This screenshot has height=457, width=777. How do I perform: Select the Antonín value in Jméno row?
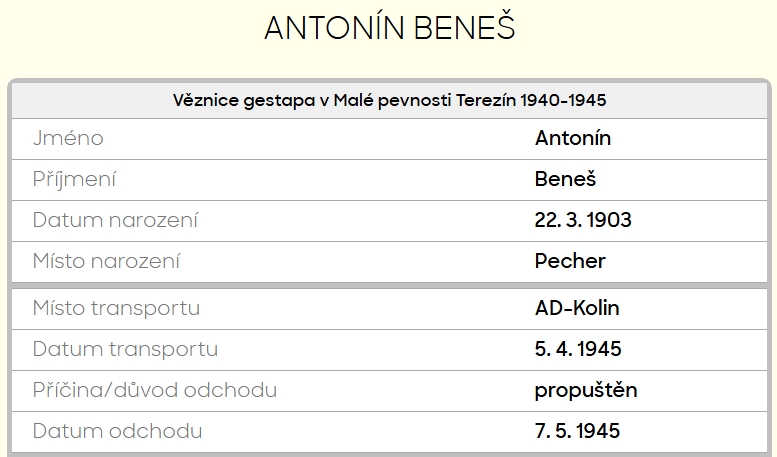pos(573,139)
